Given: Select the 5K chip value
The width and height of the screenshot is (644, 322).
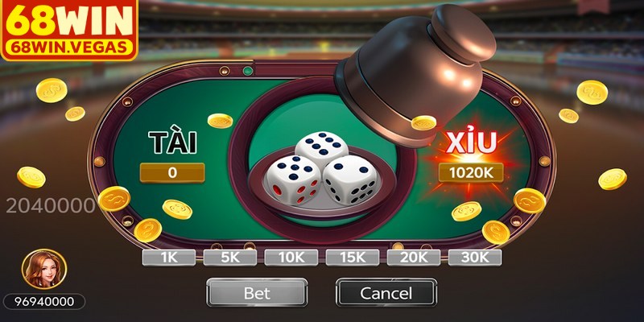Looking at the screenshot, I should [230, 258].
